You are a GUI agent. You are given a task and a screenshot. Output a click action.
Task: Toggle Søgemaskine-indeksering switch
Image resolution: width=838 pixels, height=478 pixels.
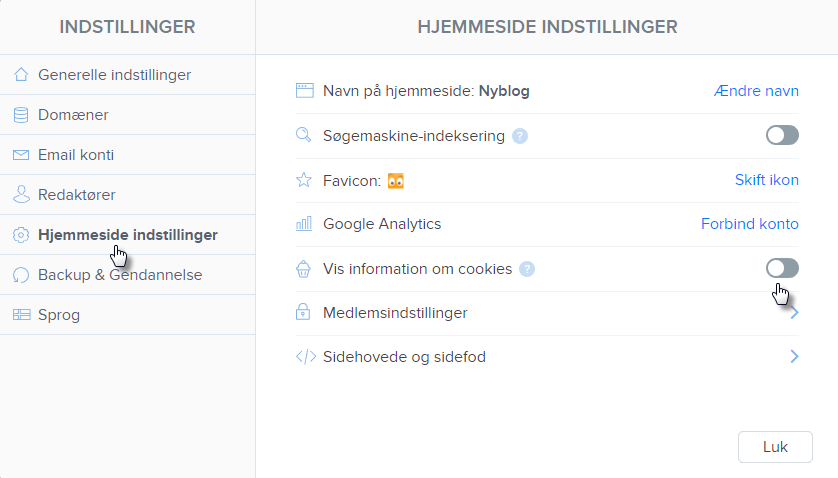tap(782, 135)
